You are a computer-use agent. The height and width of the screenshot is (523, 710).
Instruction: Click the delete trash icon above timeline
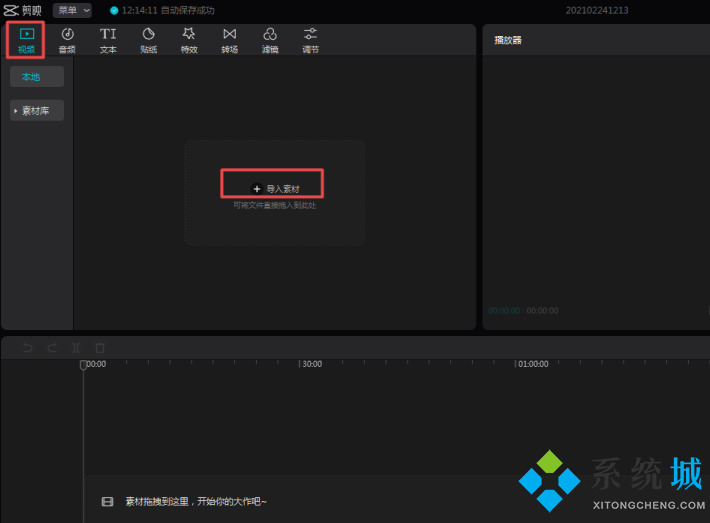pos(99,348)
